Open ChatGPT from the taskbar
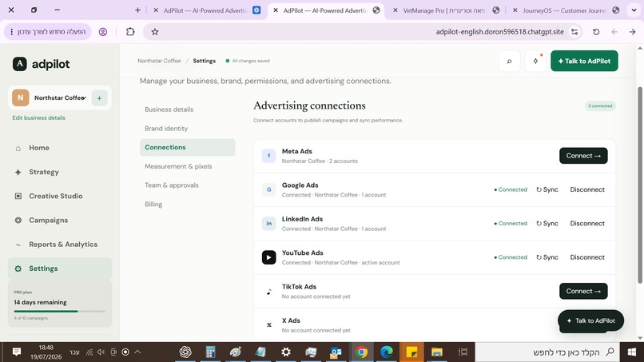This screenshot has width=644, height=362. (x=185, y=352)
